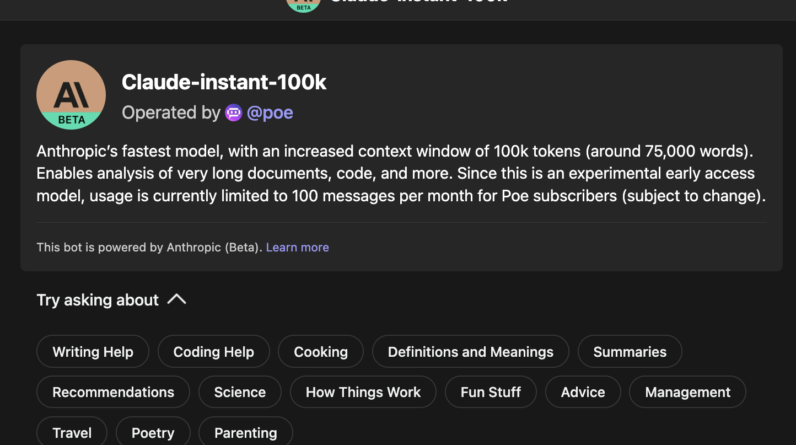
Task: Select the Poetry topic chip
Action: [x=153, y=432]
